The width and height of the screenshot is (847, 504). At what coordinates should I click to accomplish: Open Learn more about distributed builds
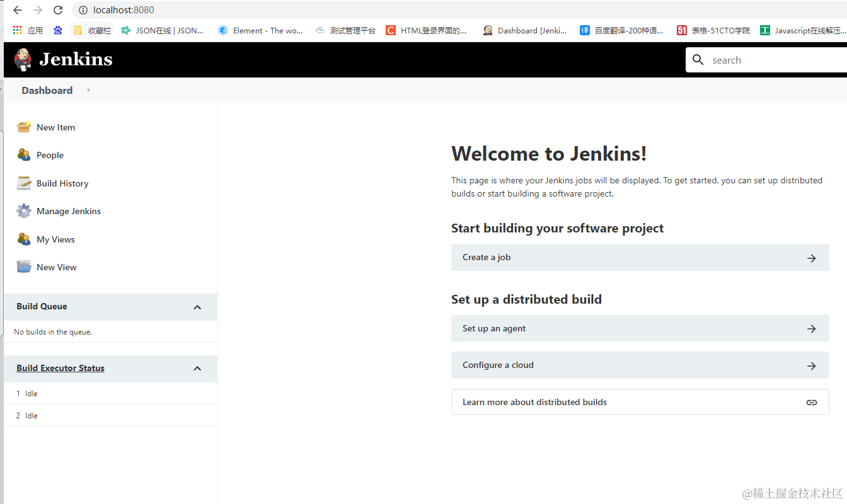tap(640, 402)
